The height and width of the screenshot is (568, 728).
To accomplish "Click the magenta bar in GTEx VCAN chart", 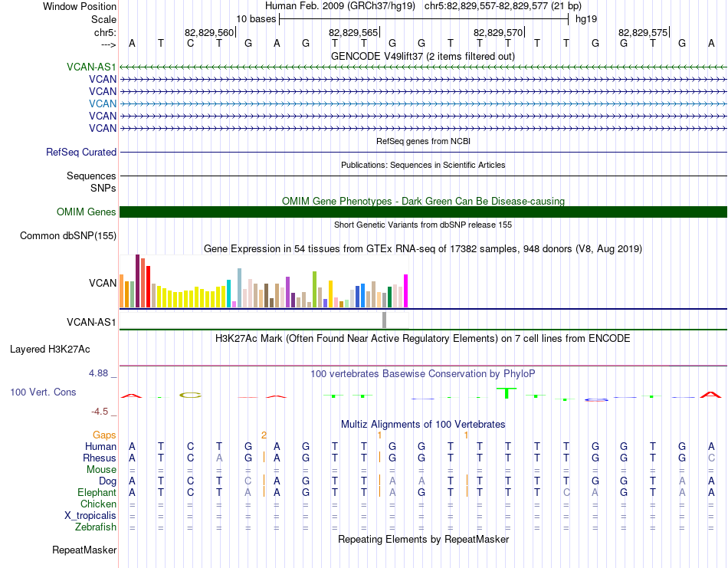I will (405, 291).
